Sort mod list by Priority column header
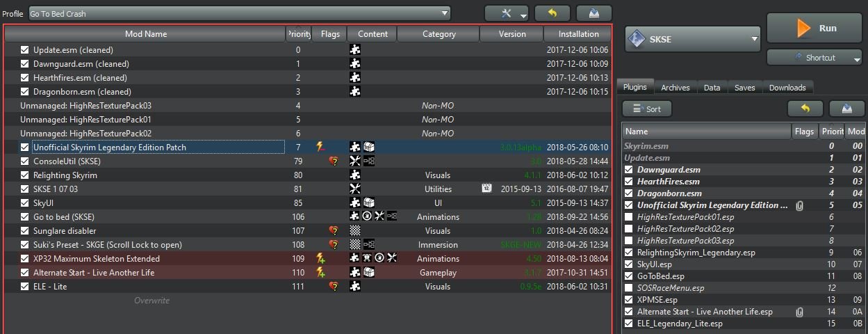This screenshot has height=334, width=868. [298, 33]
